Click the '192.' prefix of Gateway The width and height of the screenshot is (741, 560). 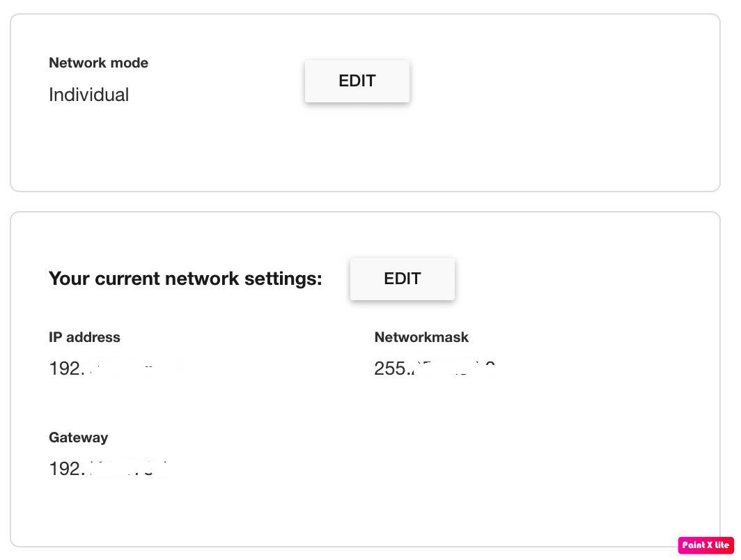pos(67,468)
